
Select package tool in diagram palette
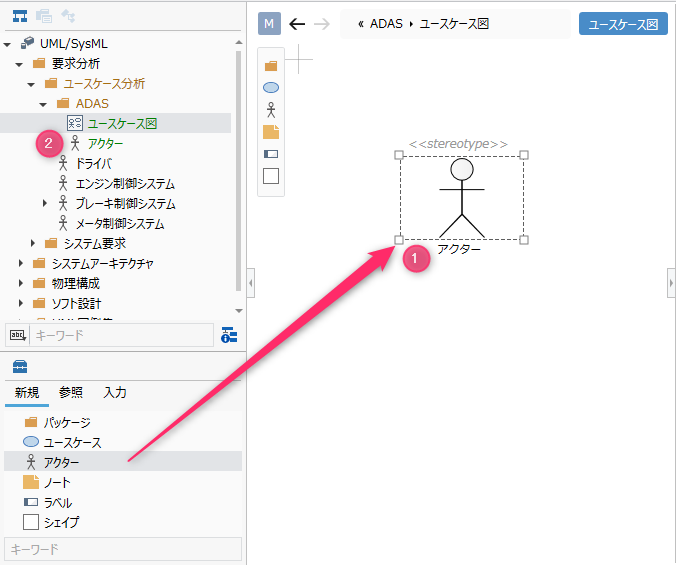point(271,66)
